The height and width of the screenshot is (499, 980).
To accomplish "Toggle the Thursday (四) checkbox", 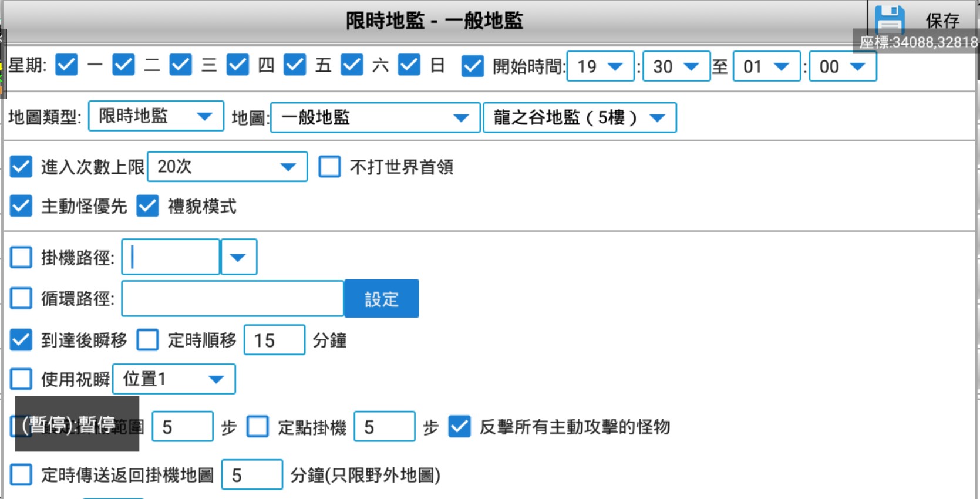I will [237, 65].
